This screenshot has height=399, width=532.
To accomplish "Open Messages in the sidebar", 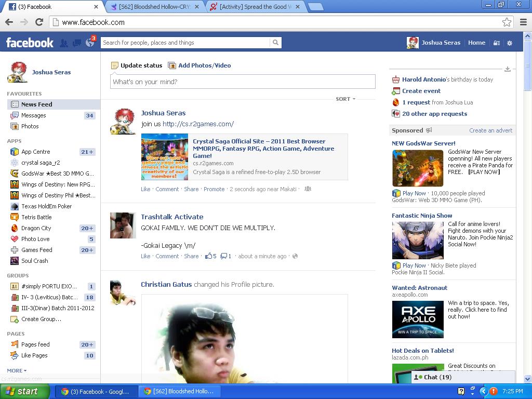I will point(33,115).
